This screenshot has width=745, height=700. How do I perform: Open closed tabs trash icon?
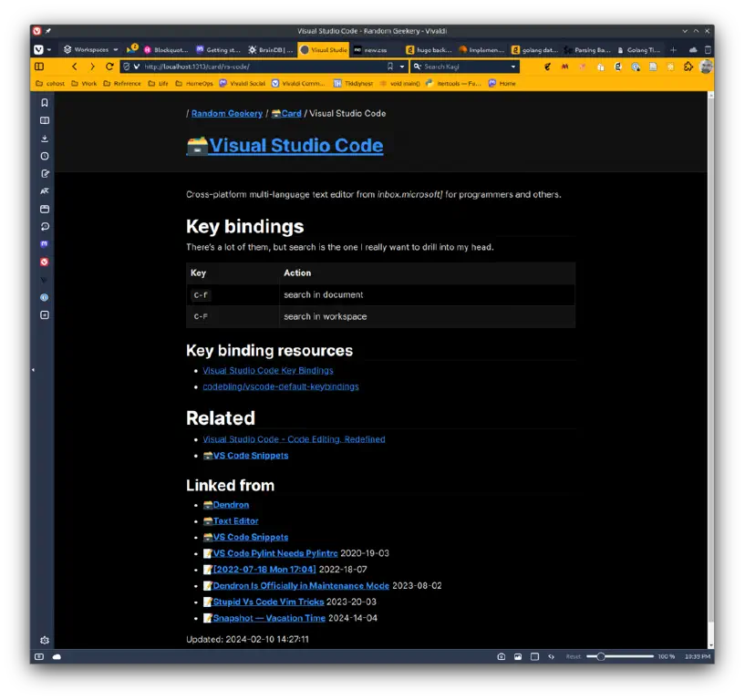[708, 49]
